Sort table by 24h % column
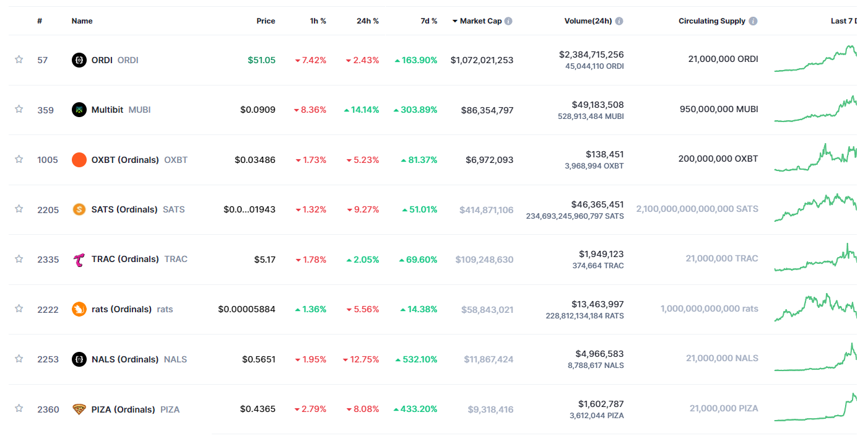The width and height of the screenshot is (868, 438). (367, 21)
